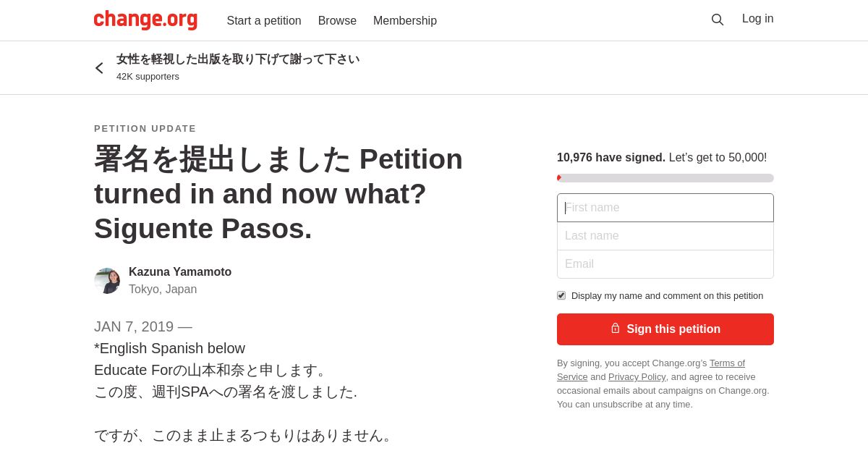This screenshot has height=456, width=868.
Task: Focus the First name field
Action: pos(665,208)
